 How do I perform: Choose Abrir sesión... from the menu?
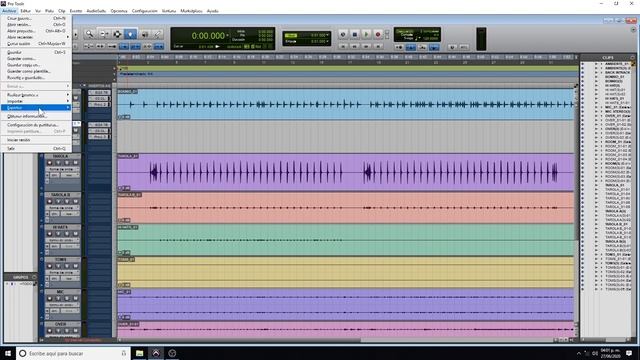tap(36, 24)
